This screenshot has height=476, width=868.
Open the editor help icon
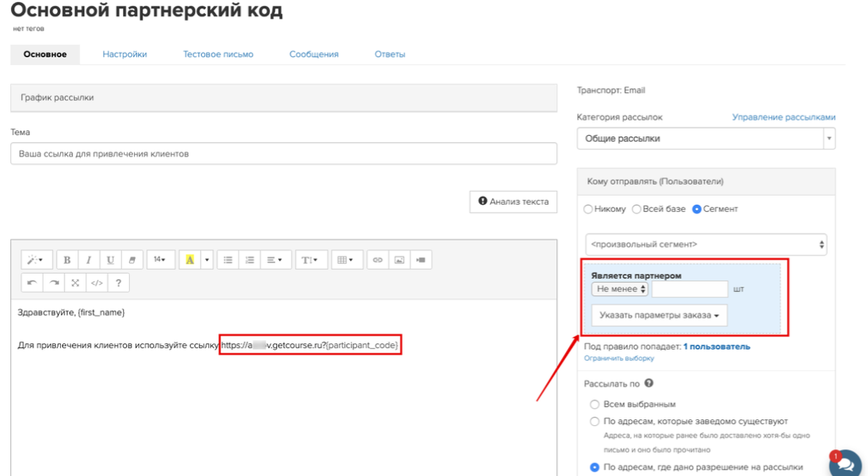point(118,282)
